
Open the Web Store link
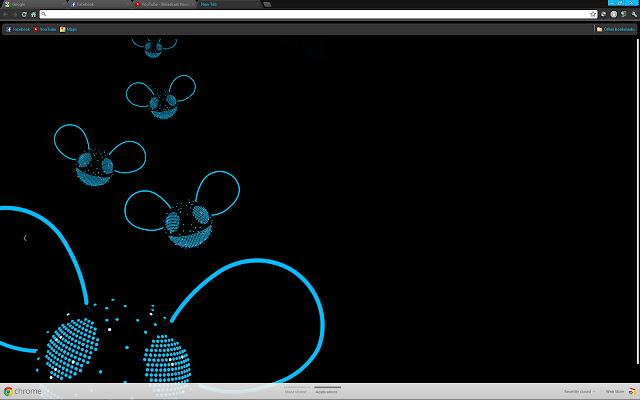614,391
